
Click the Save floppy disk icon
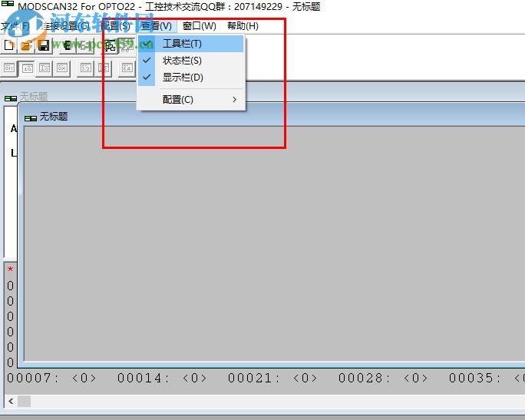click(44, 45)
